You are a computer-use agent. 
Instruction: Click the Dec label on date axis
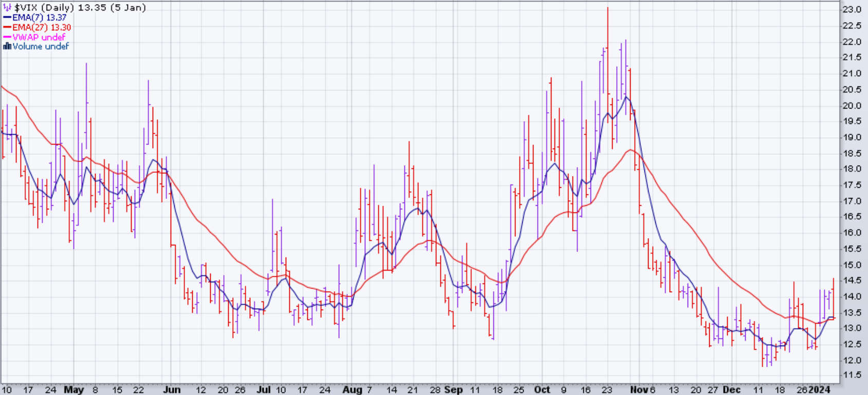[731, 389]
